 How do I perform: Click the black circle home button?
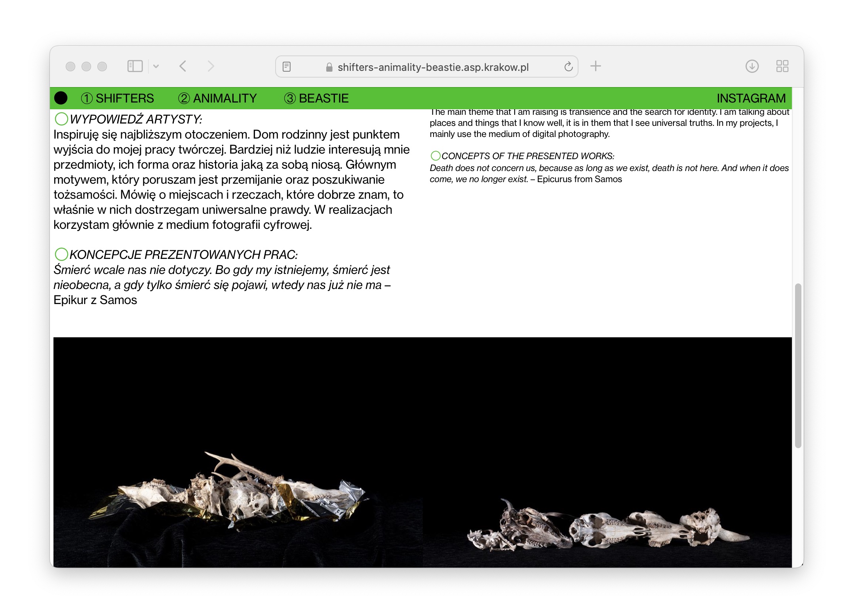tap(61, 98)
